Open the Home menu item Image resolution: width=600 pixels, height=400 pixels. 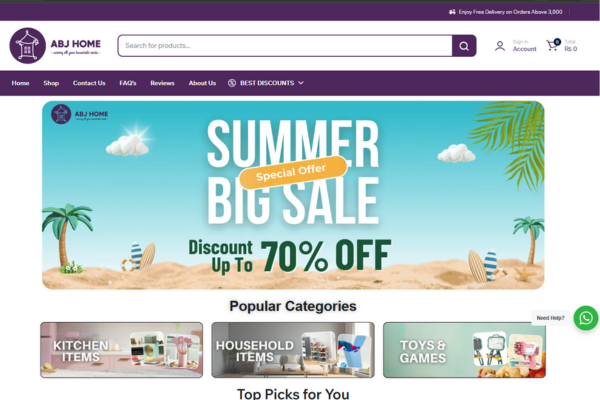pos(20,83)
